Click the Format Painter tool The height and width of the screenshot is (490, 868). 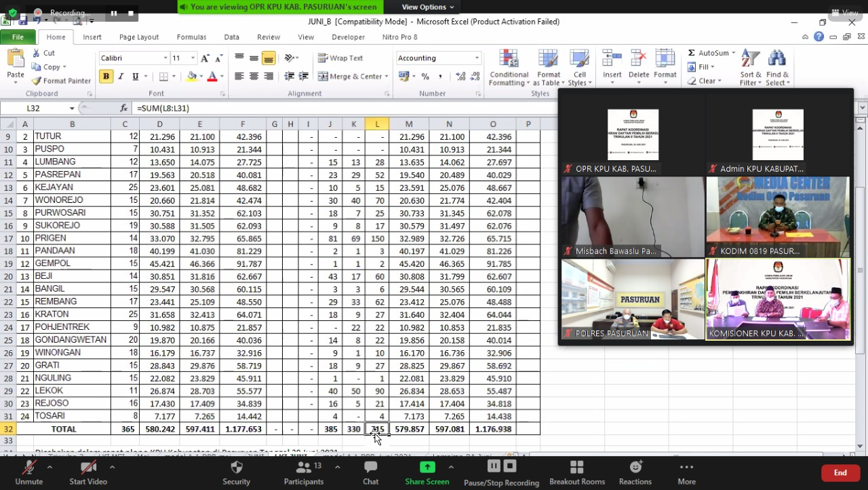pos(62,81)
